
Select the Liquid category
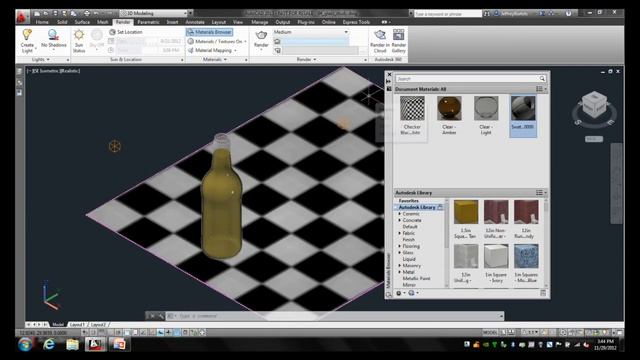coord(409,259)
